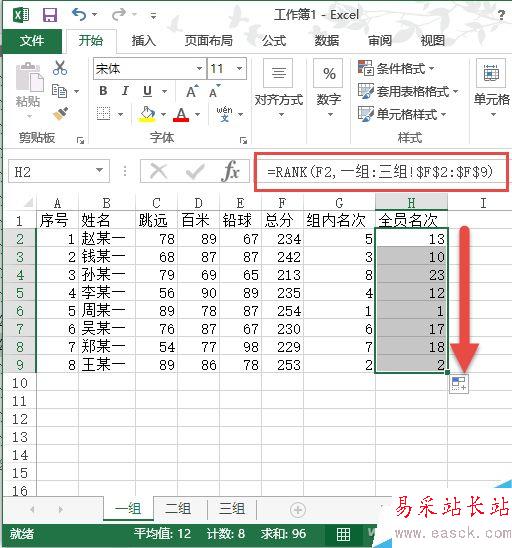Screen dimensions: 512x548
Task: Switch to the 视图 View tab
Action: [x=433, y=41]
